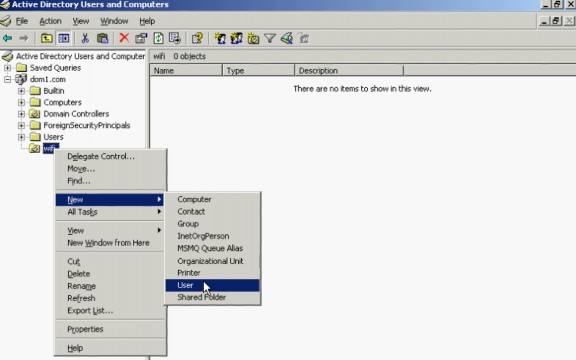Viewport: 576px width, 360px height.
Task: Choose Organizational Unit from New submenu
Action: 212,261
